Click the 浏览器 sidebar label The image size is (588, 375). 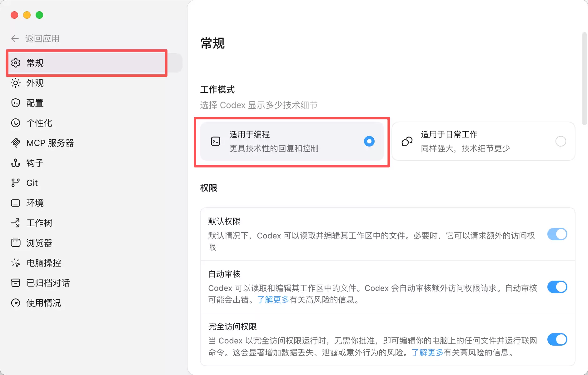click(x=39, y=243)
